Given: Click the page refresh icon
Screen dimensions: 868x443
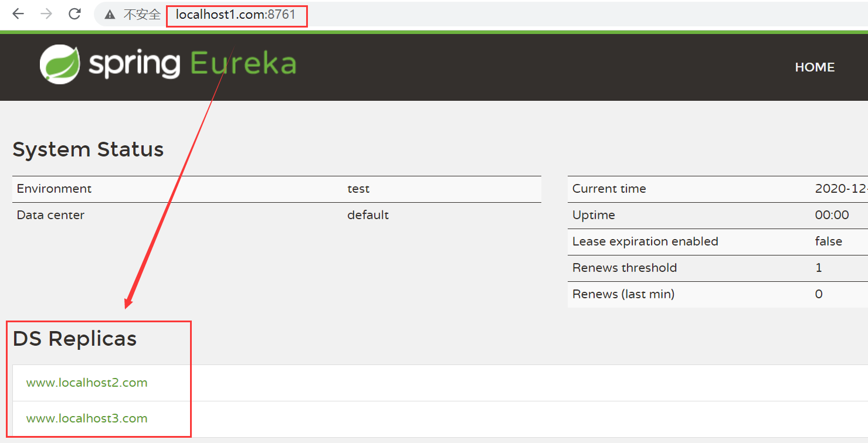Looking at the screenshot, I should (74, 14).
